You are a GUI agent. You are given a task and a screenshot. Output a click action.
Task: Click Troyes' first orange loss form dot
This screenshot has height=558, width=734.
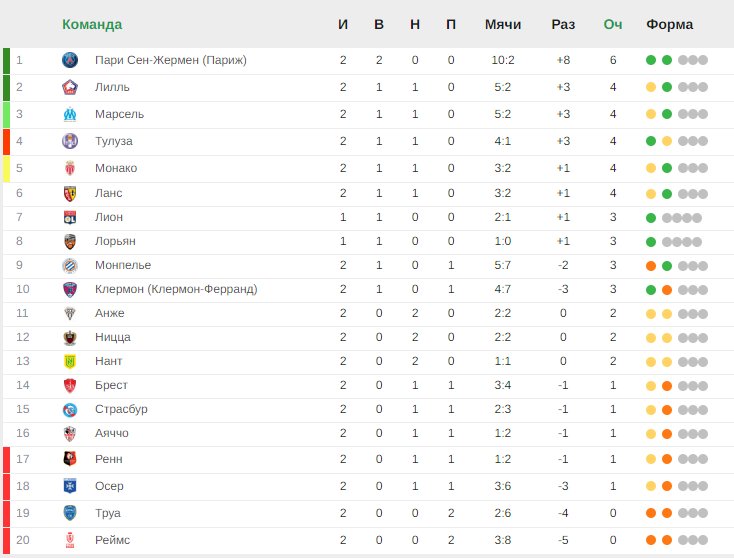pos(651,513)
